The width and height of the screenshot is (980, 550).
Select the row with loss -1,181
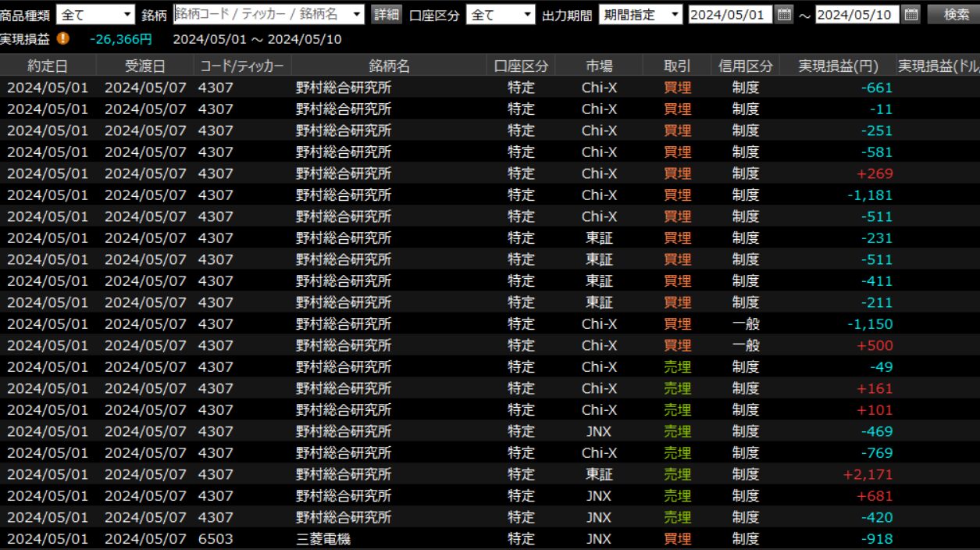point(490,195)
